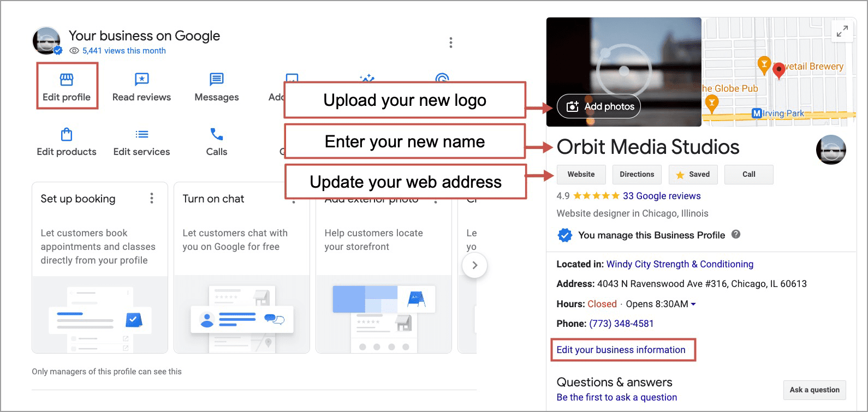Click the Directions button

[637, 175]
